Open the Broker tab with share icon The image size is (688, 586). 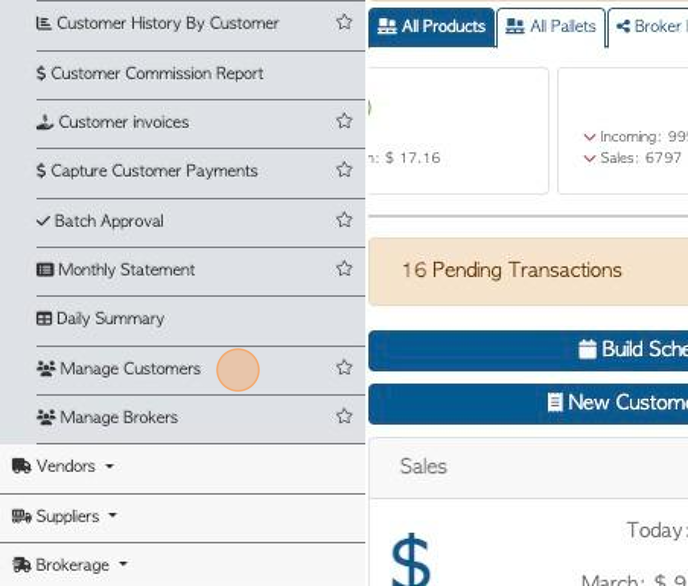648,27
